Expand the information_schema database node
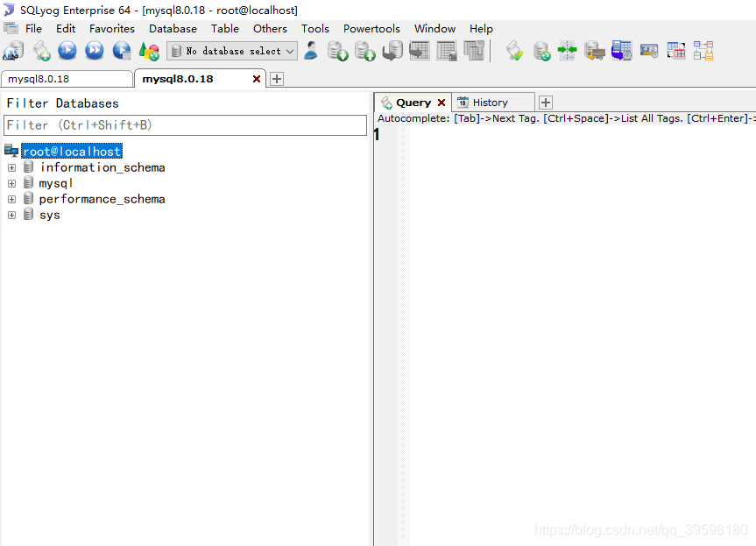The image size is (756, 546). click(x=12, y=167)
